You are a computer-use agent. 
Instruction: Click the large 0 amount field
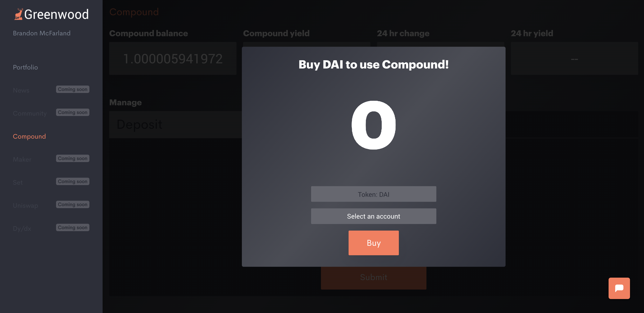pos(374,125)
